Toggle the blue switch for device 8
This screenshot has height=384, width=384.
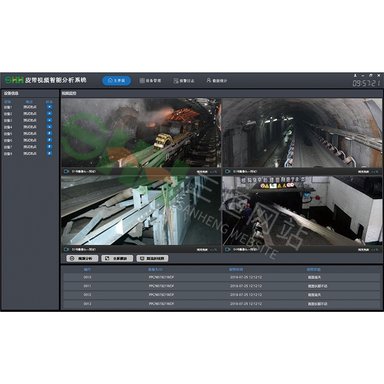click(x=49, y=153)
